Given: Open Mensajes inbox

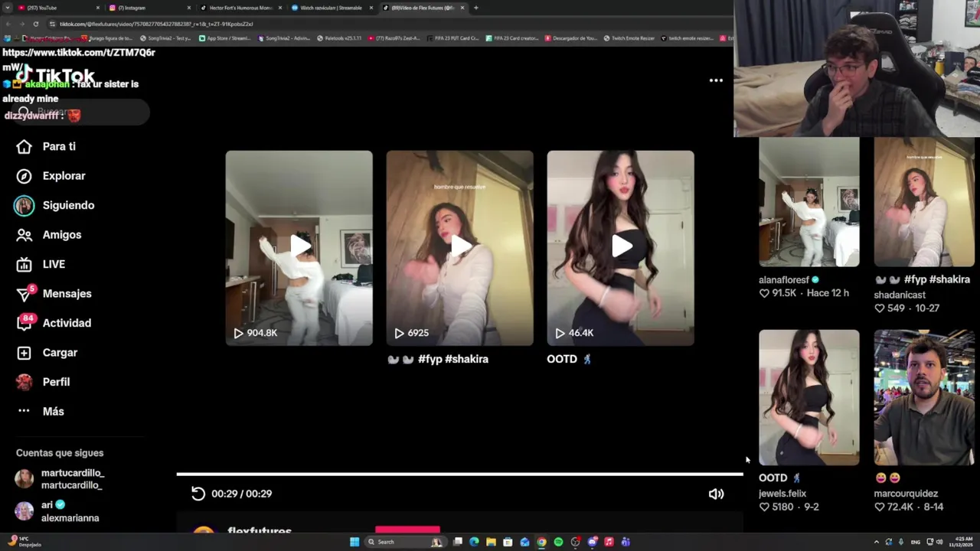Looking at the screenshot, I should click(x=54, y=294).
